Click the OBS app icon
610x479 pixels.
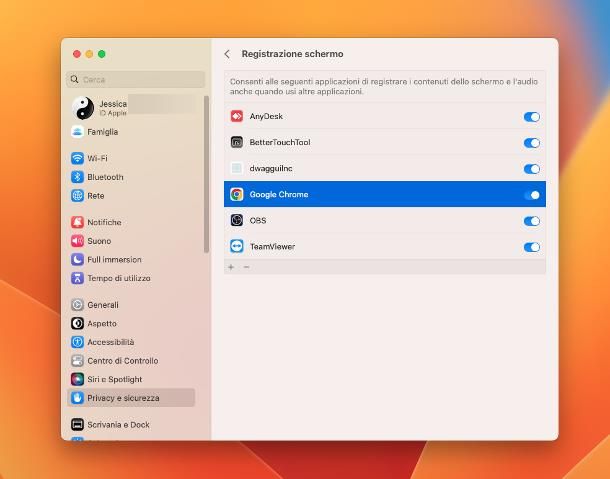coord(237,220)
